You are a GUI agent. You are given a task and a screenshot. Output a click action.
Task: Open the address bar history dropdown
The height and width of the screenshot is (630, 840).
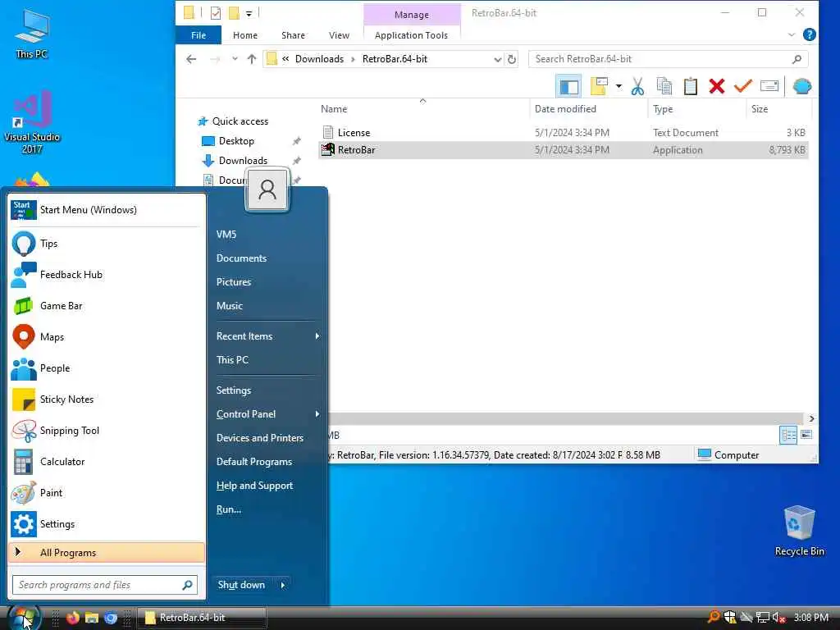pos(497,59)
